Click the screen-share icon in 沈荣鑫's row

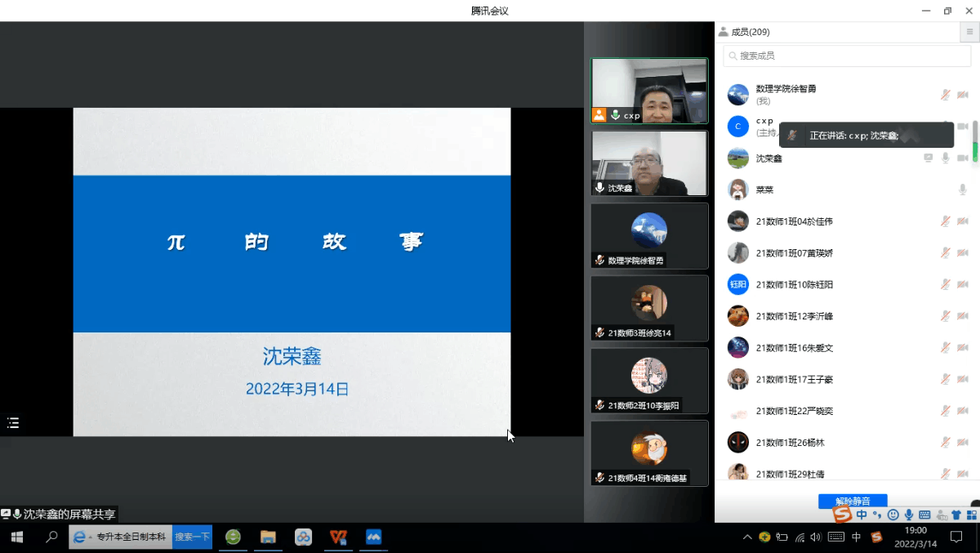[929, 158]
